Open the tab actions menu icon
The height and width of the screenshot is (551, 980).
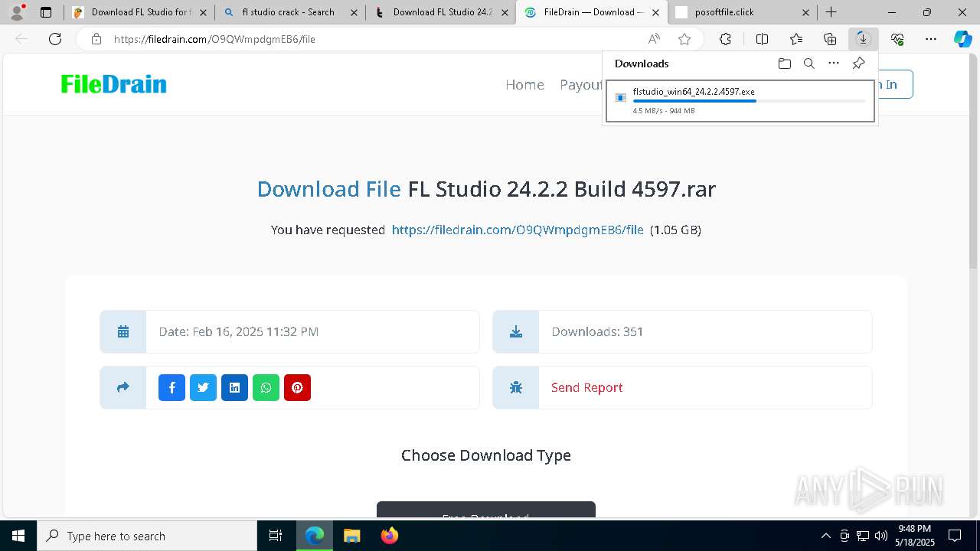[46, 12]
